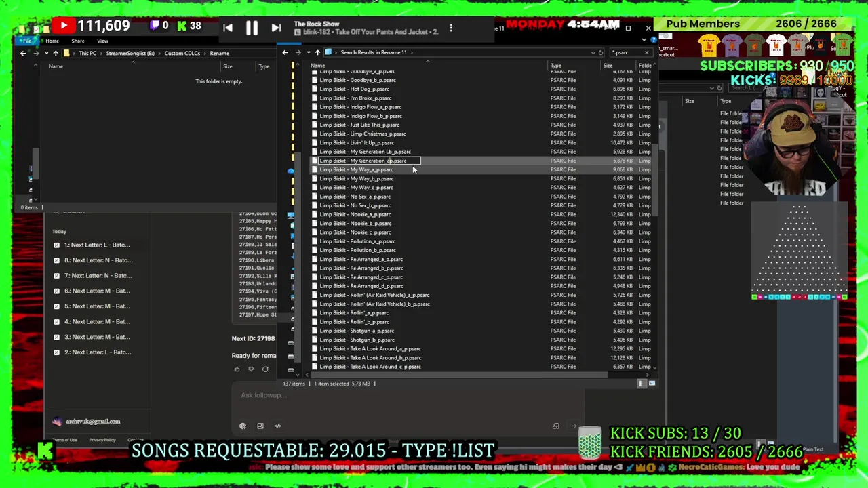Viewport: 868px width, 488px height.
Task: Sort empty Rename folder by Size column
Action: [x=228, y=66]
